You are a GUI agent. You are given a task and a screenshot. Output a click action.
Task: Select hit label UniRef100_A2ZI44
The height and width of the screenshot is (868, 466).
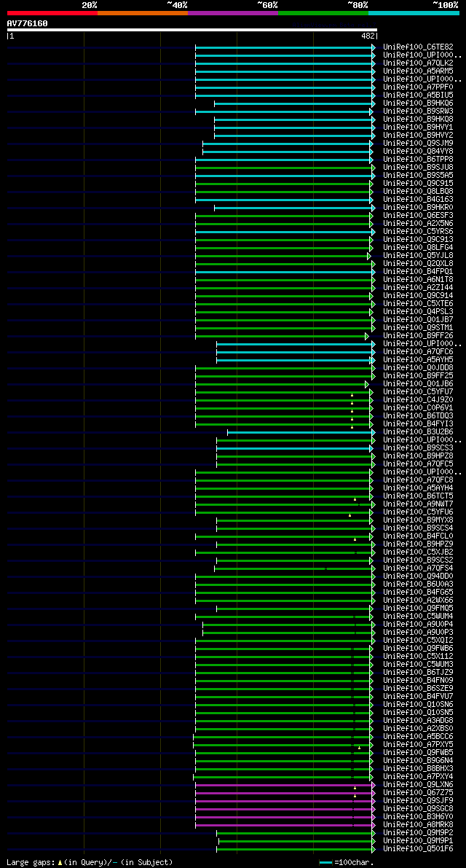[x=418, y=288]
